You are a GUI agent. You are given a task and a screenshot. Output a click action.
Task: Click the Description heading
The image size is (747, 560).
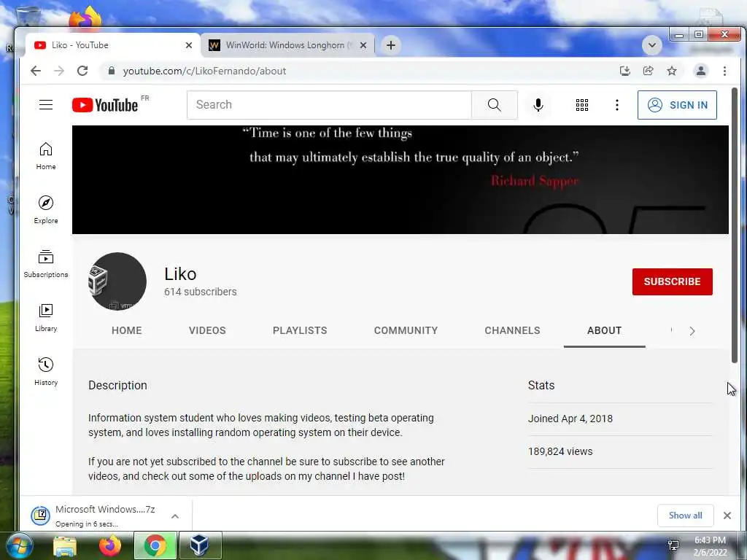coord(117,385)
